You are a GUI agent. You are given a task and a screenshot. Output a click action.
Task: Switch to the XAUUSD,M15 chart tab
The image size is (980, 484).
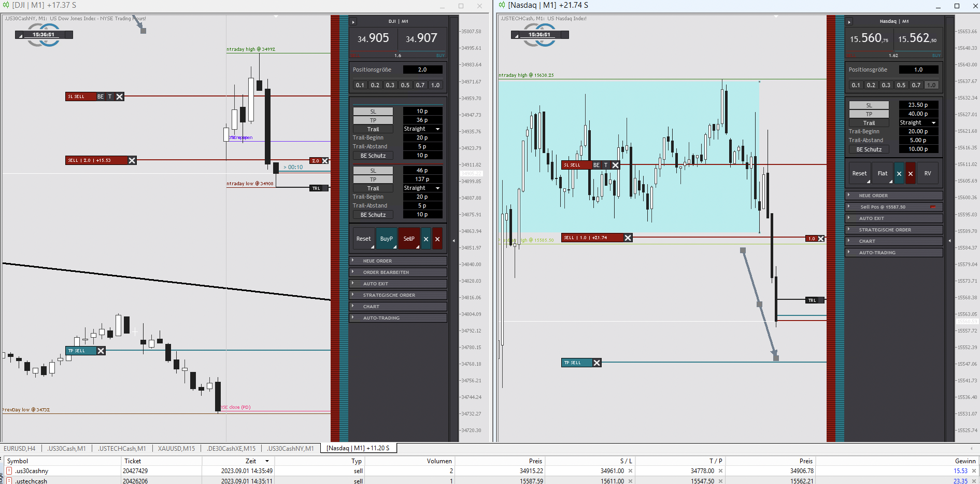pos(176,448)
